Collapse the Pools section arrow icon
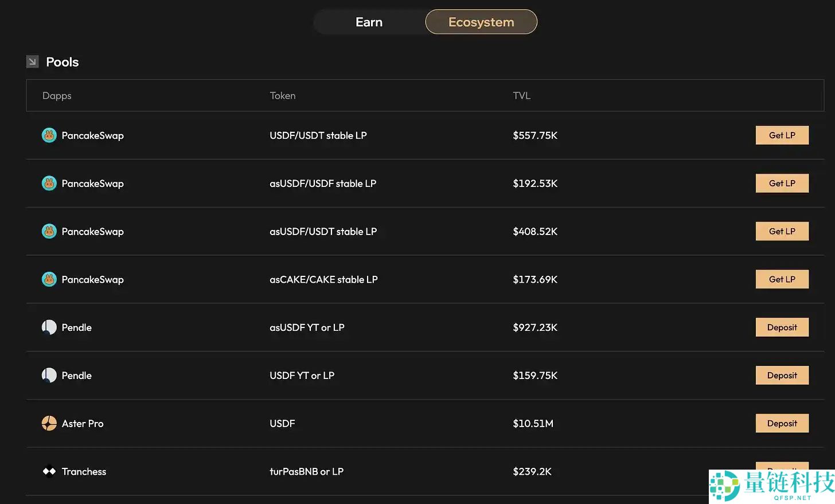Image resolution: width=835 pixels, height=504 pixels. (x=33, y=61)
